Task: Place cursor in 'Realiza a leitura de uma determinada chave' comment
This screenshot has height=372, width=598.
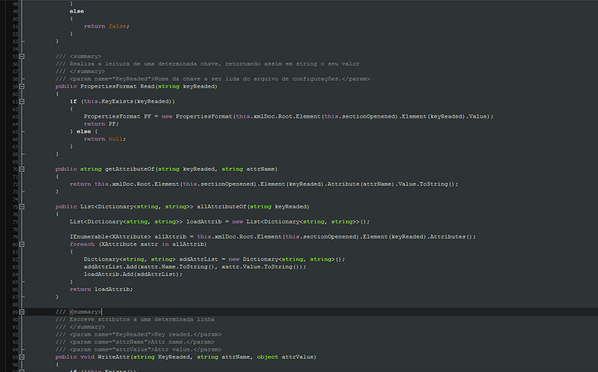Action: point(207,64)
